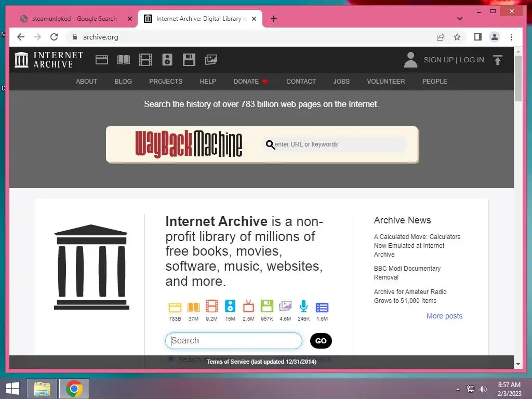Select the Internet Archive Digital Library tab
The height and width of the screenshot is (399, 532).
click(x=200, y=19)
